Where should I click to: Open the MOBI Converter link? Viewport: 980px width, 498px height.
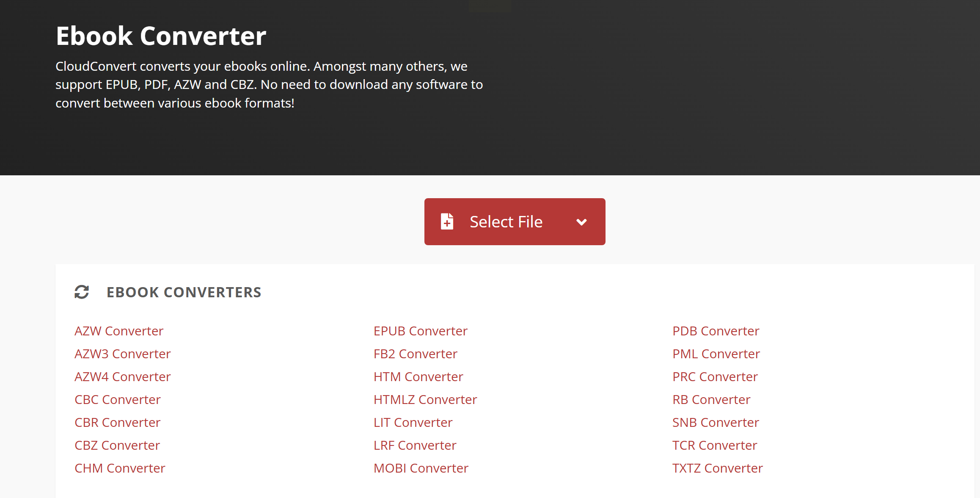pyautogui.click(x=421, y=468)
